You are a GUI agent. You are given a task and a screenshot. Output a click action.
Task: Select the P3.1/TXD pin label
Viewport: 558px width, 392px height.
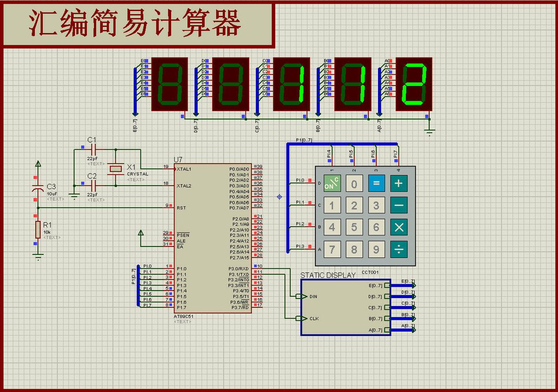(x=239, y=274)
